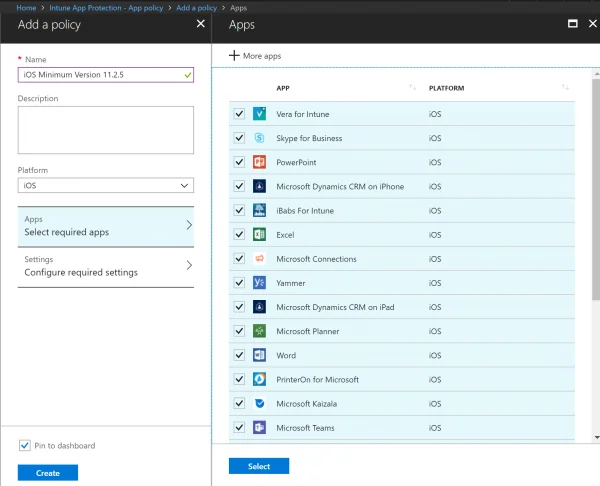The height and width of the screenshot is (486, 600).
Task: Uncheck the Excel checkbox
Action: click(239, 234)
